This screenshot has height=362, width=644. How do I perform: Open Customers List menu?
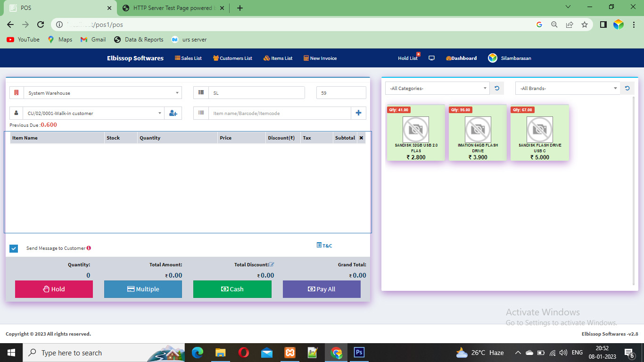pos(232,58)
